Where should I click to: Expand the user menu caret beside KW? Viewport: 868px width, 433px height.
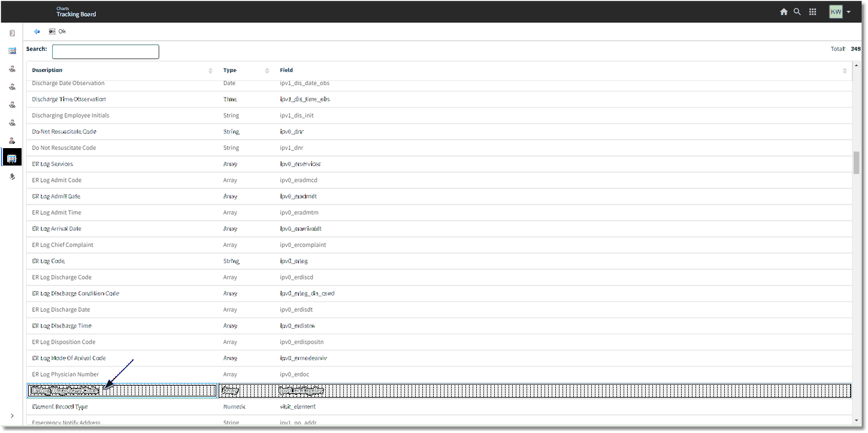849,12
